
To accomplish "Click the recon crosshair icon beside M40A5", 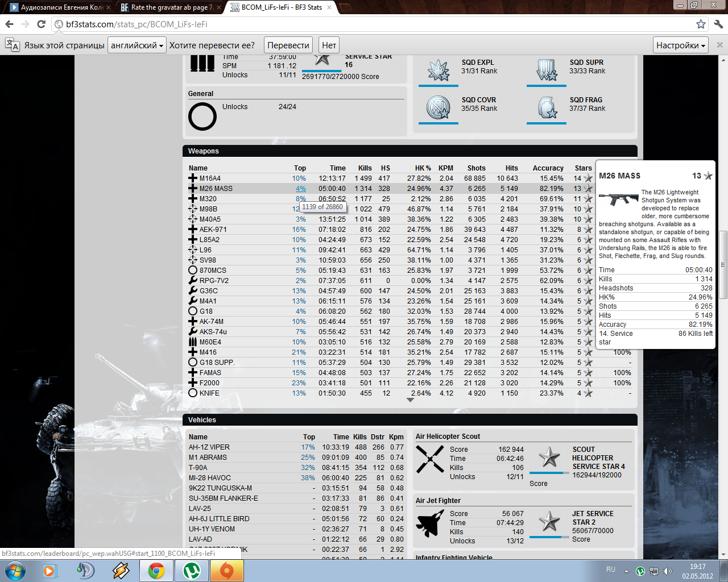I will pyautogui.click(x=193, y=219).
